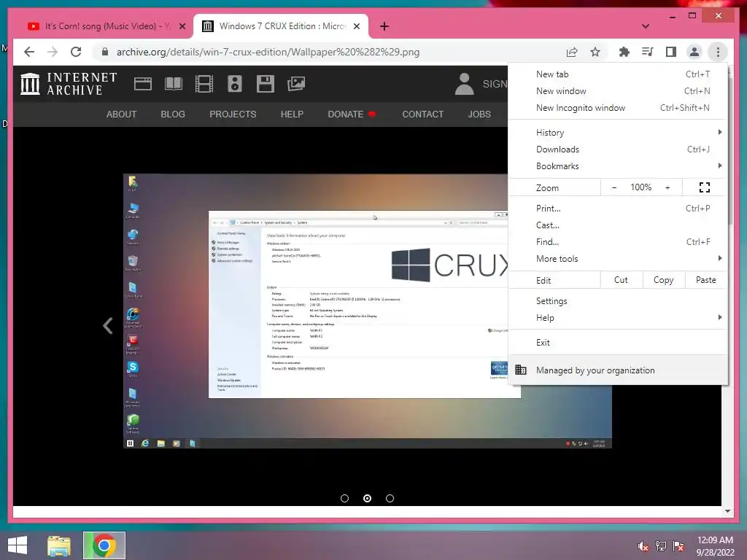Open the ABOUT link

(122, 114)
